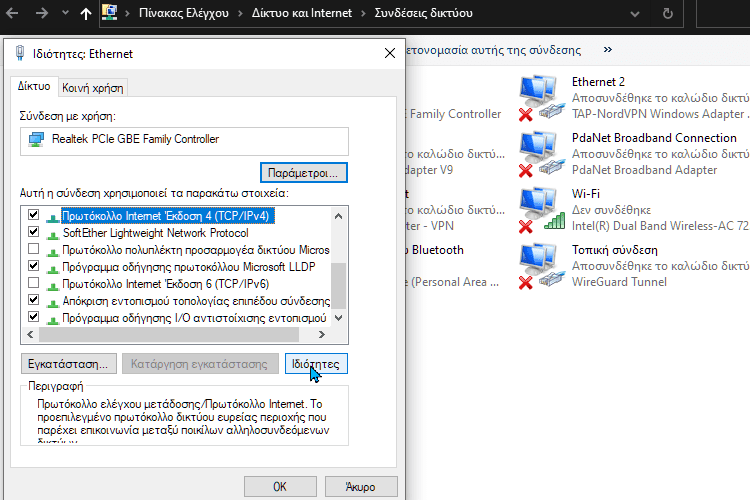Expand the address bar history dropdown

coord(635,14)
